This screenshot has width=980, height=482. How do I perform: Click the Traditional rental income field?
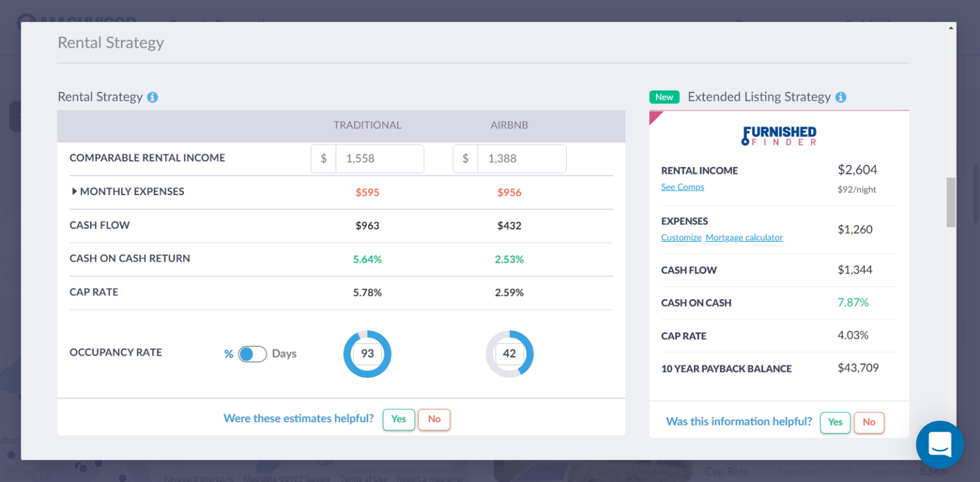click(x=379, y=159)
